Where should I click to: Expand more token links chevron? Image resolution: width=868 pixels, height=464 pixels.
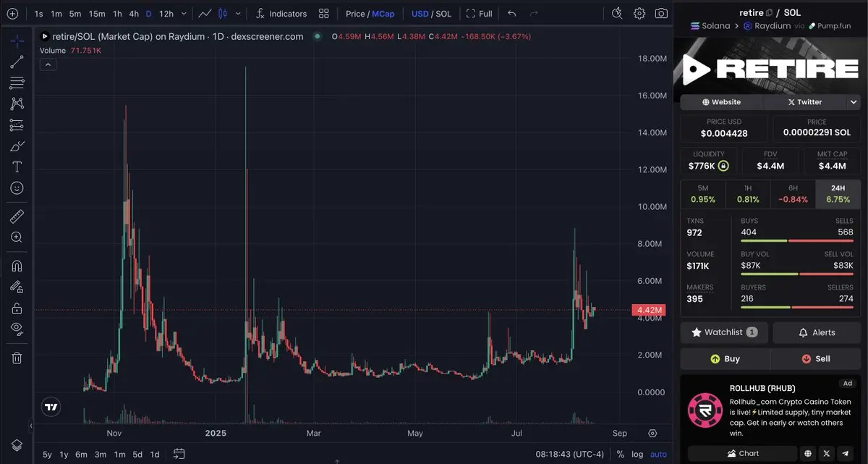(854, 102)
